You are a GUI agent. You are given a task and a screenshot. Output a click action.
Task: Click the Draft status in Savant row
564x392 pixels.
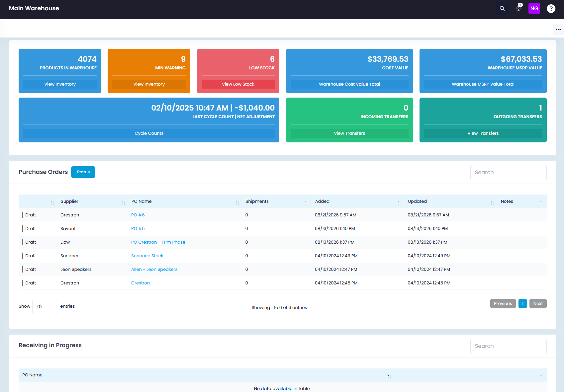[31, 229]
